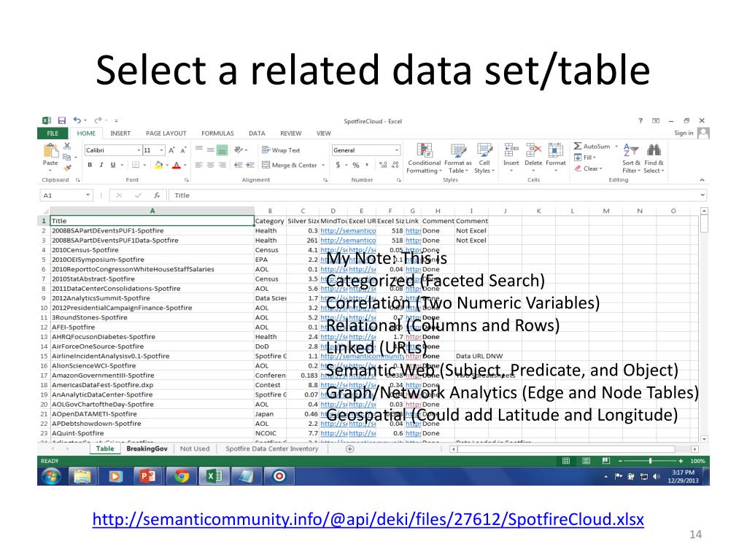Switch to the DATA ribbon tab
The height and width of the screenshot is (560, 747).
pyautogui.click(x=257, y=133)
